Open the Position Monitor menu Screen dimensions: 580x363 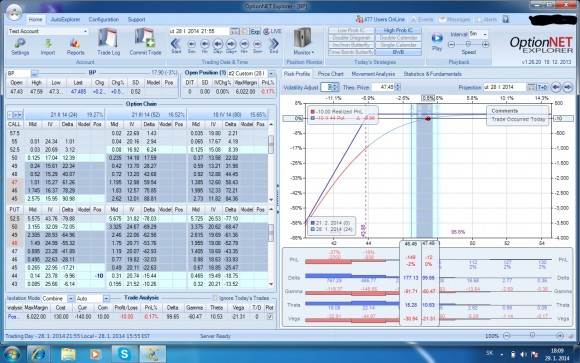point(303,42)
